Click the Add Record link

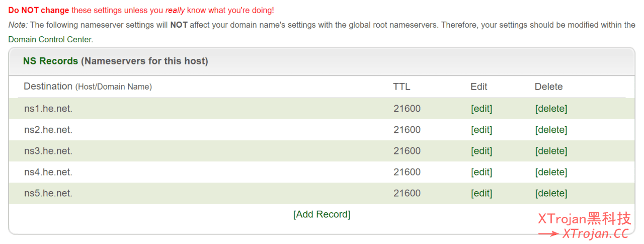click(321, 214)
